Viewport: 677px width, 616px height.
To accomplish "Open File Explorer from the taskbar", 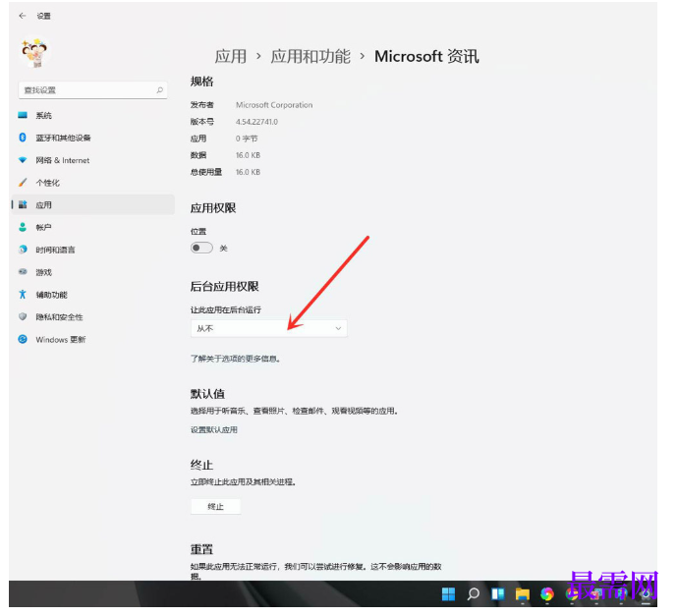I will 523,594.
